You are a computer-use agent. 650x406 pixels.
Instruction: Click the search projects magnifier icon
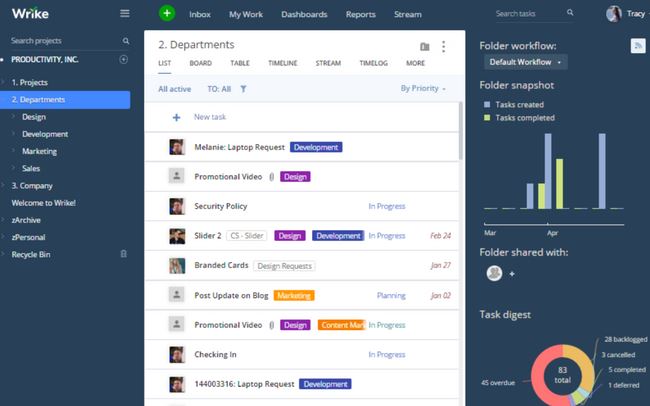(x=126, y=41)
